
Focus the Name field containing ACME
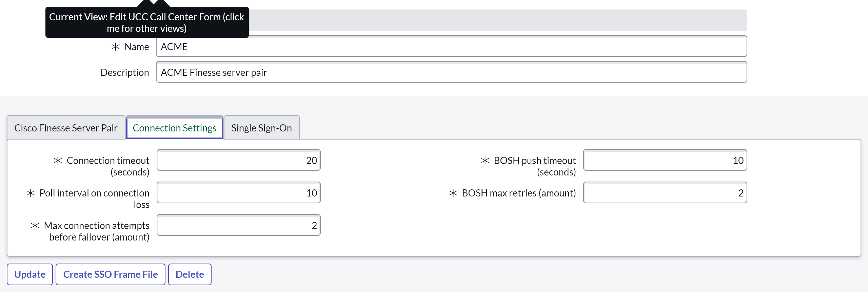[451, 46]
